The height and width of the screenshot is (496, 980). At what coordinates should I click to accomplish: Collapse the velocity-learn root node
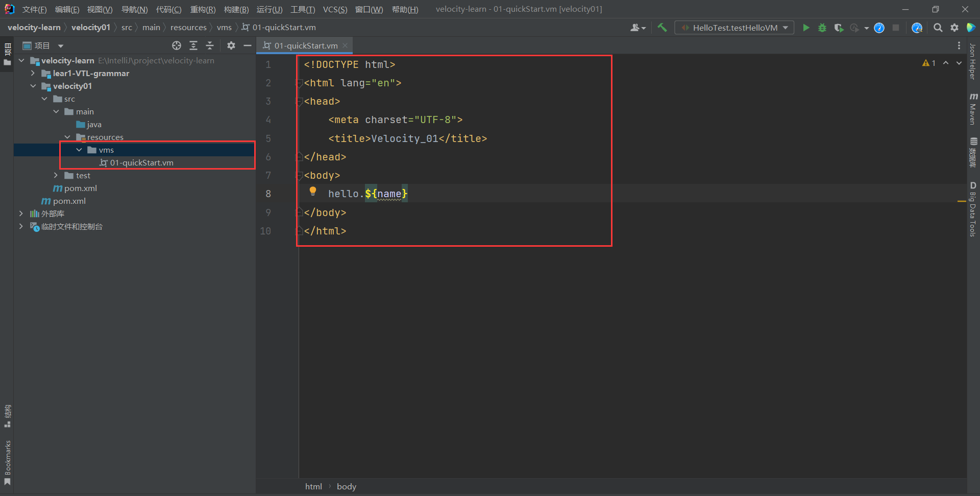[21, 60]
